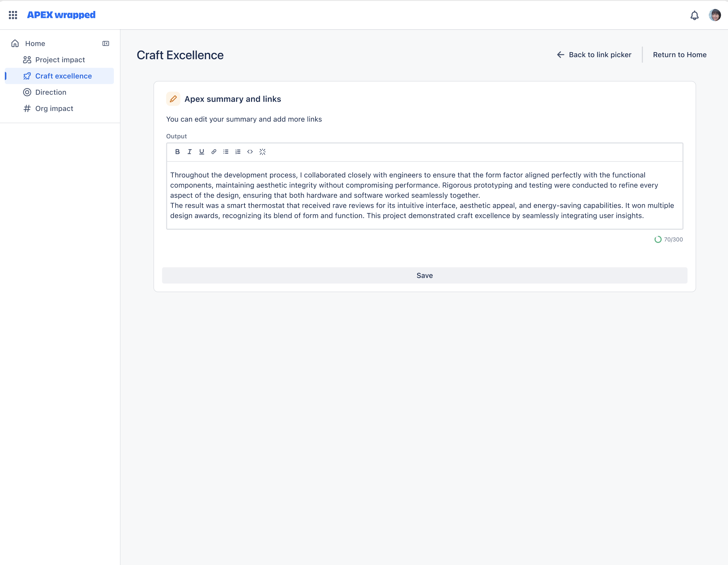728x565 pixels.
Task: Open the notifications bell
Action: (x=694, y=15)
